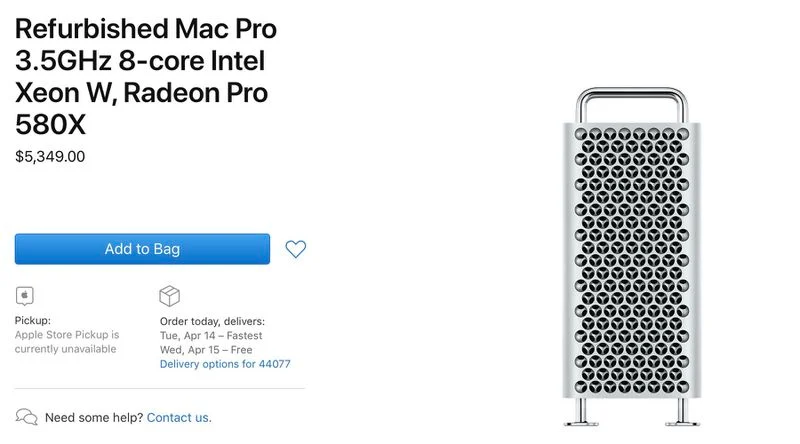Click the delivery box icon

[x=169, y=296]
